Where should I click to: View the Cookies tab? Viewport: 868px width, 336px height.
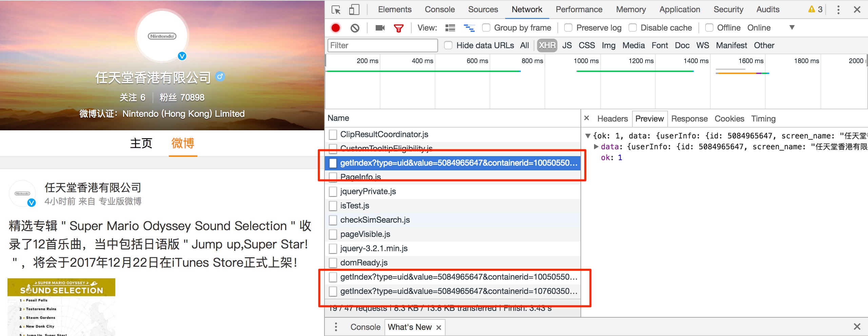point(729,118)
